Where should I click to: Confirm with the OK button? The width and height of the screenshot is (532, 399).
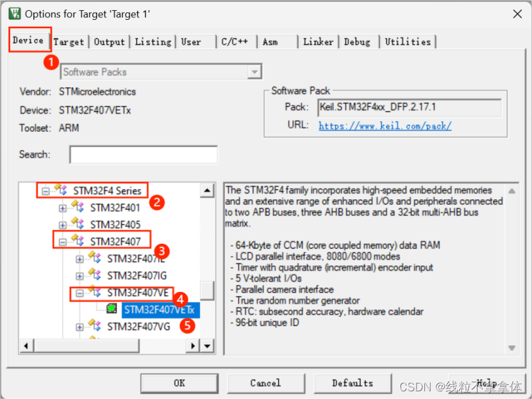(x=179, y=384)
